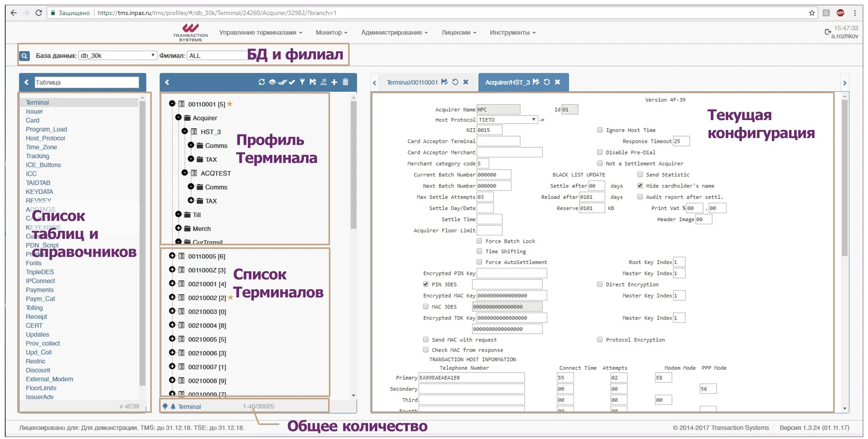Open the eye preview icon on terminal toolbar
This screenshot has height=439, width=868.
(x=272, y=82)
